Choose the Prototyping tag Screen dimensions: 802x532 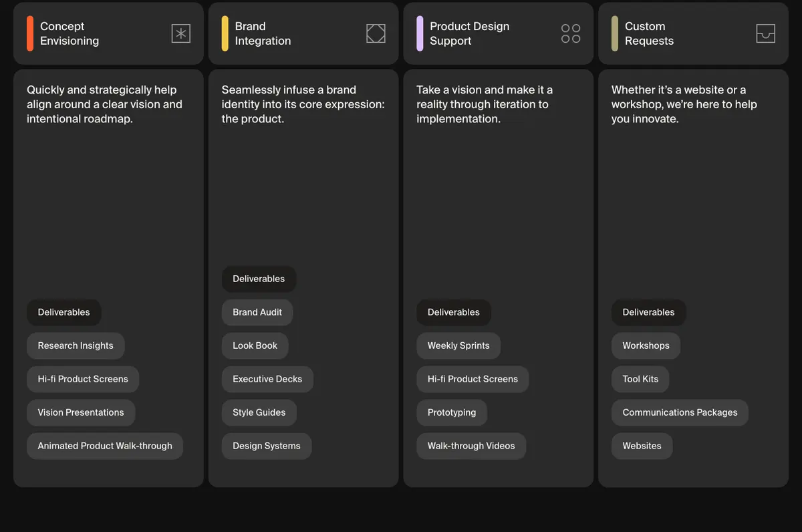(452, 412)
